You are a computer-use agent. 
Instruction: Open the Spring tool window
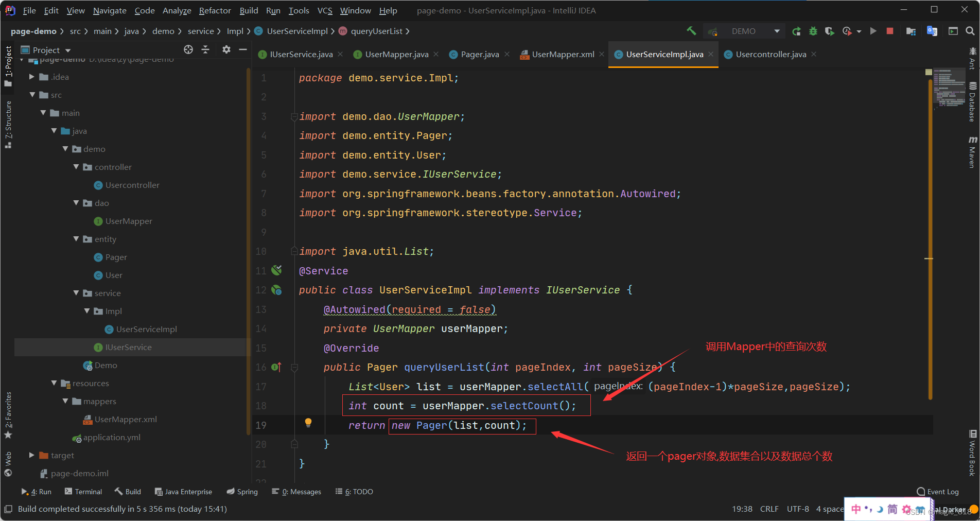tap(242, 492)
